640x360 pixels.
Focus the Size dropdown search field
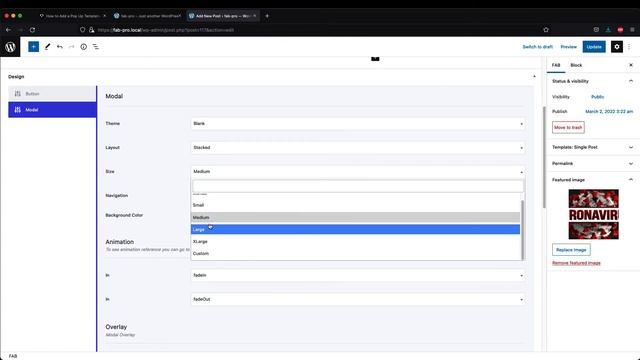(358, 186)
